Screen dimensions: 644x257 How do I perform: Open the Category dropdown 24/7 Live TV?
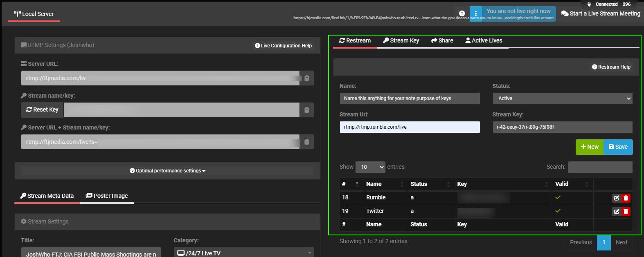[243, 253]
